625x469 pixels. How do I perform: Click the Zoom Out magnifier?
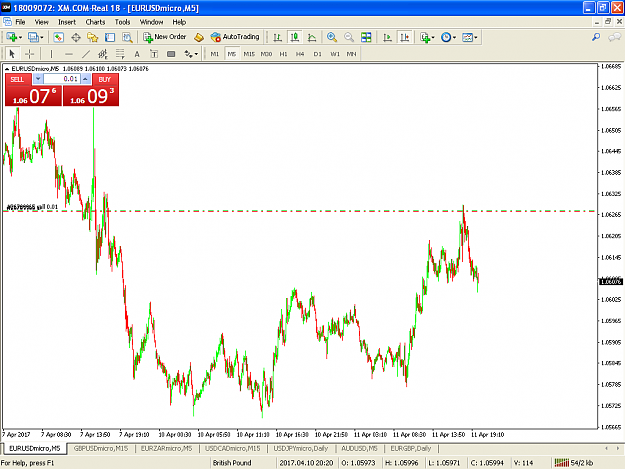point(349,37)
